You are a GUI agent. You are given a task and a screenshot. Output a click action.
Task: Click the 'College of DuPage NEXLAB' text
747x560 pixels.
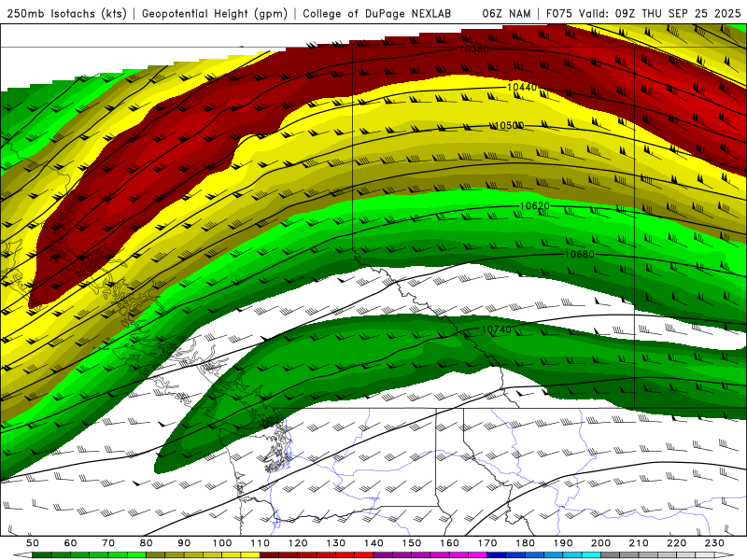[376, 14]
